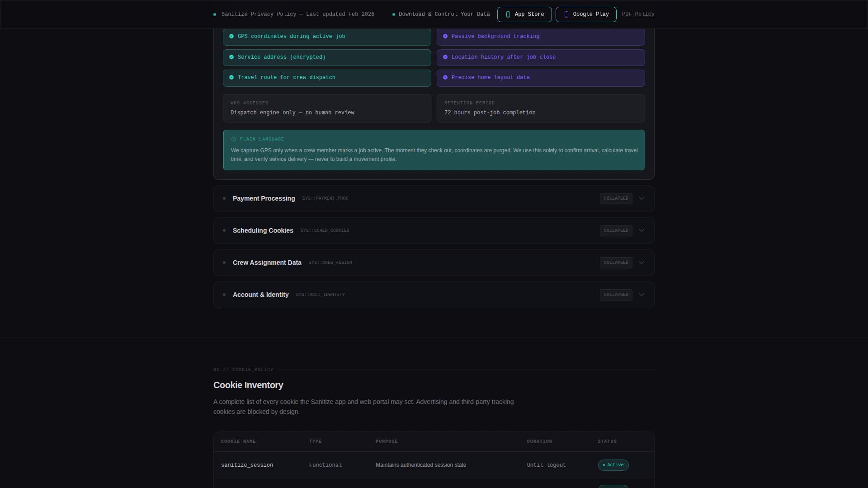Click the STATUS column header
The height and width of the screenshot is (488, 868).
607,441
